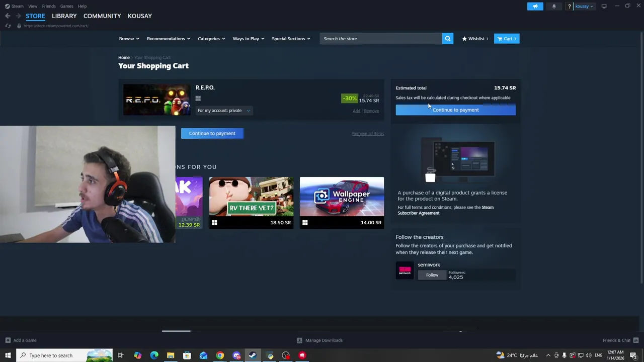Expand the Recommendations dropdown

click(169, 39)
